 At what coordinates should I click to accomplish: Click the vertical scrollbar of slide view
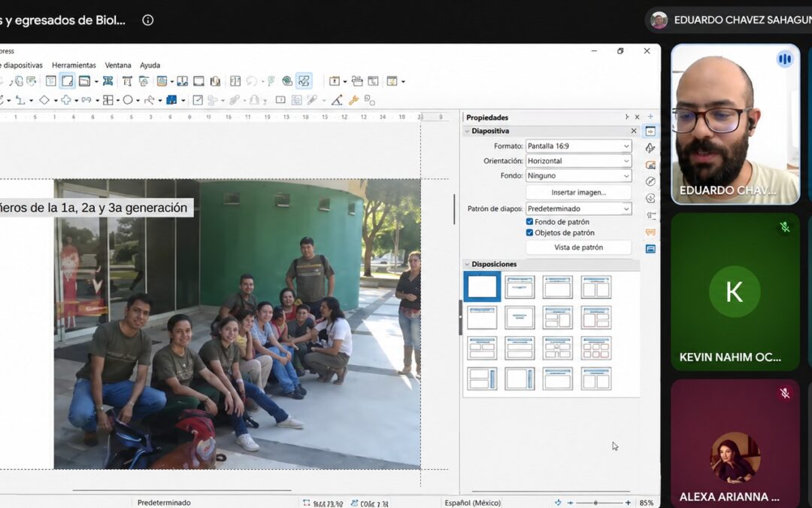(454, 209)
